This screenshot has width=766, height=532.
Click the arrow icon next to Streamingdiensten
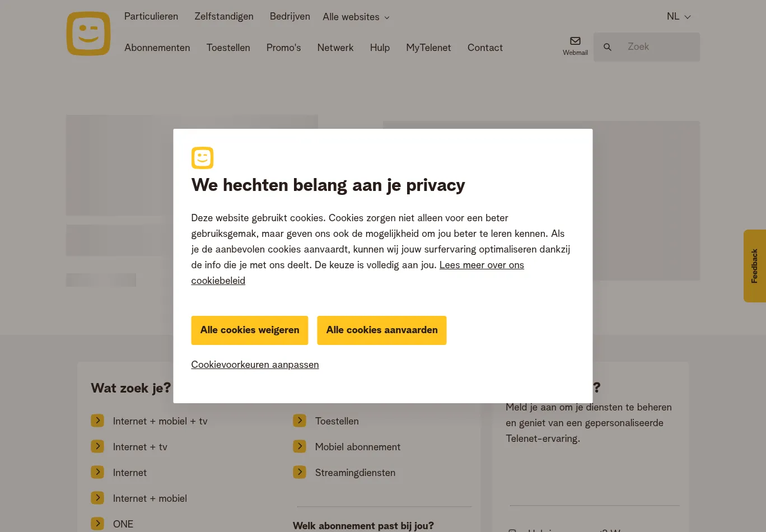[x=300, y=472]
